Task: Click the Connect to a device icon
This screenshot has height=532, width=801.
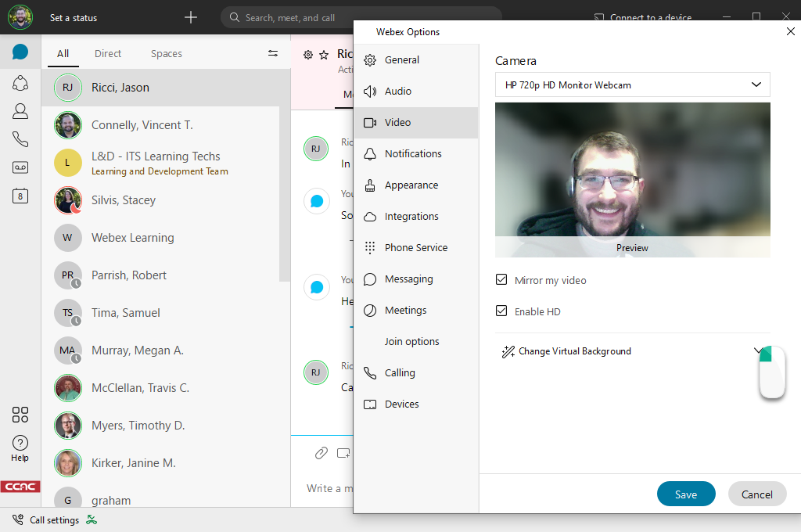Action: coord(598,18)
